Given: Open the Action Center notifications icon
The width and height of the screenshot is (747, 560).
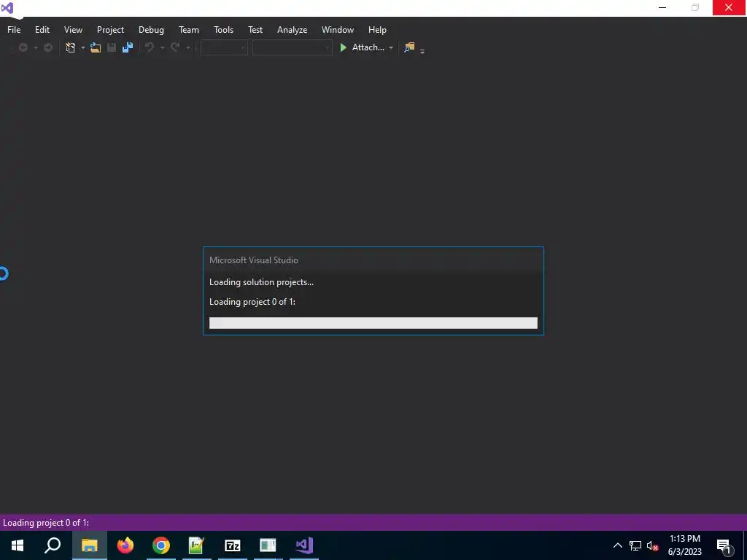Looking at the screenshot, I should [x=724, y=545].
